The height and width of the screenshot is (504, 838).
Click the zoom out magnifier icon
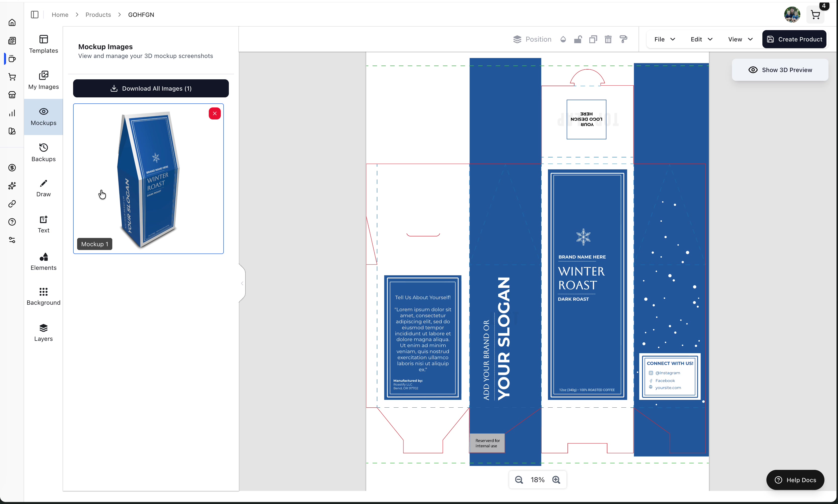518,480
